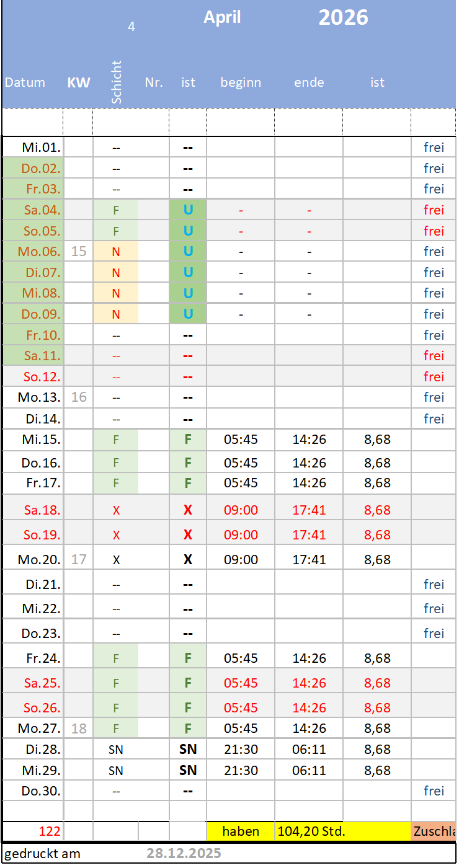Click the beginn column header
The height and width of the screenshot is (868, 459).
241,82
